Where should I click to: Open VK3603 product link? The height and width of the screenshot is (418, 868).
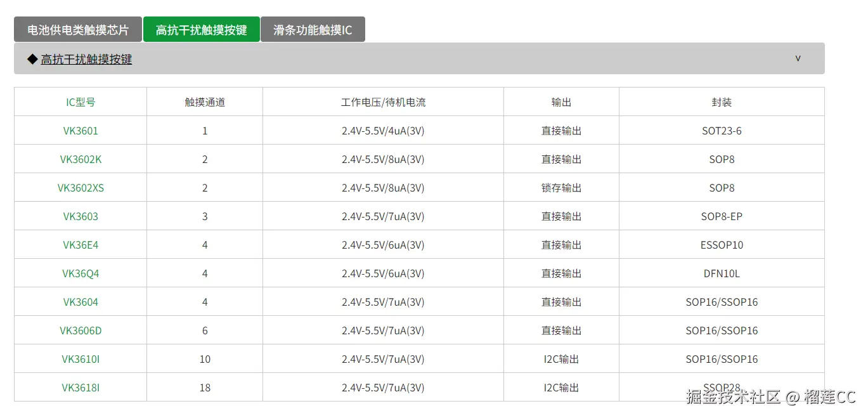81,216
